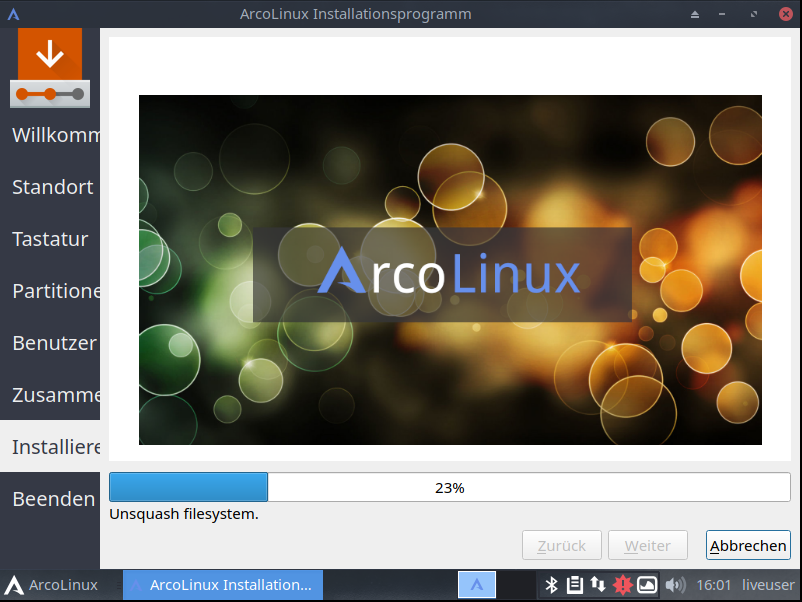
Task: Click the screenshot tool icon in the tray
Action: [647, 584]
